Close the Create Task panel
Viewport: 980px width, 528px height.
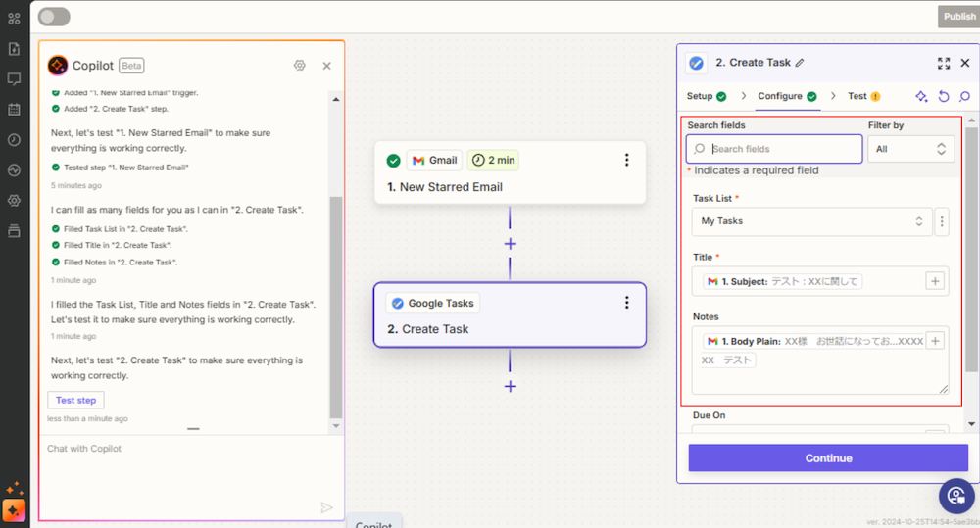965,63
